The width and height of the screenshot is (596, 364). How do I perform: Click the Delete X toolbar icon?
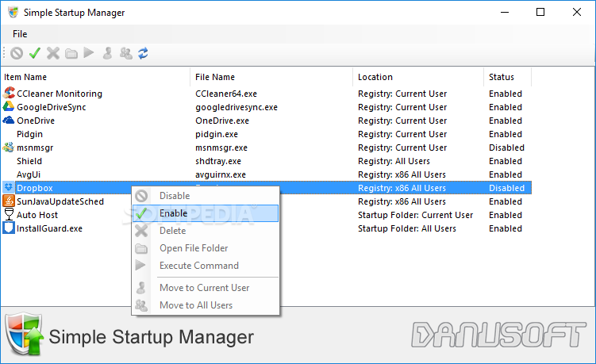(53, 53)
